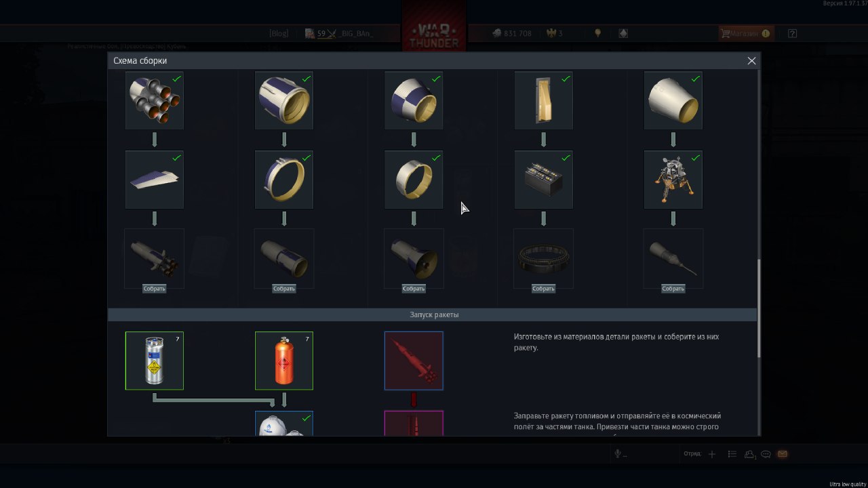Select the lunar lander module part
The height and width of the screenshot is (488, 868).
coord(673,180)
